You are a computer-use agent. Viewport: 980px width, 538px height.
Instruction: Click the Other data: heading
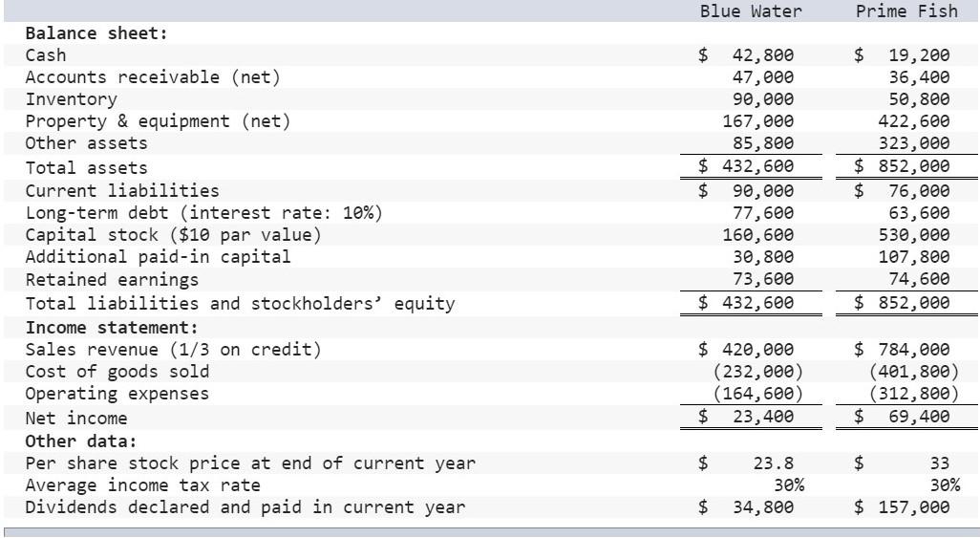point(81,441)
